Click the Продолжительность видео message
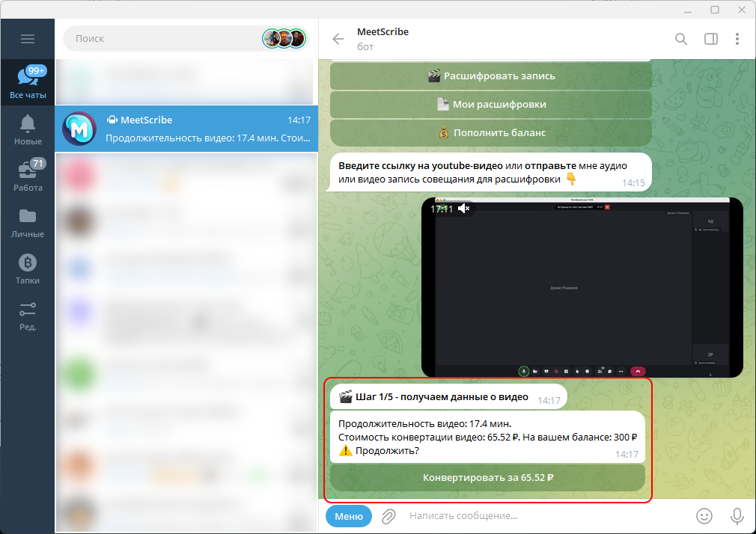756x534 pixels. click(487, 437)
